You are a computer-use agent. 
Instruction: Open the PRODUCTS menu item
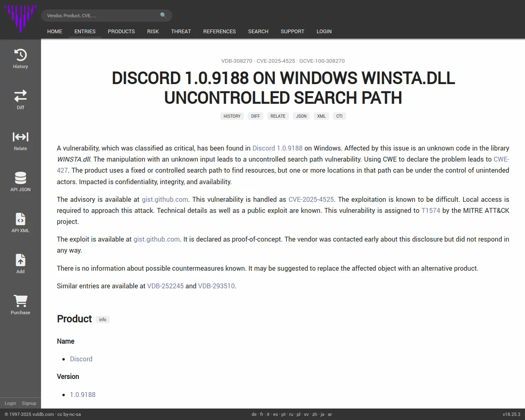pos(121,31)
